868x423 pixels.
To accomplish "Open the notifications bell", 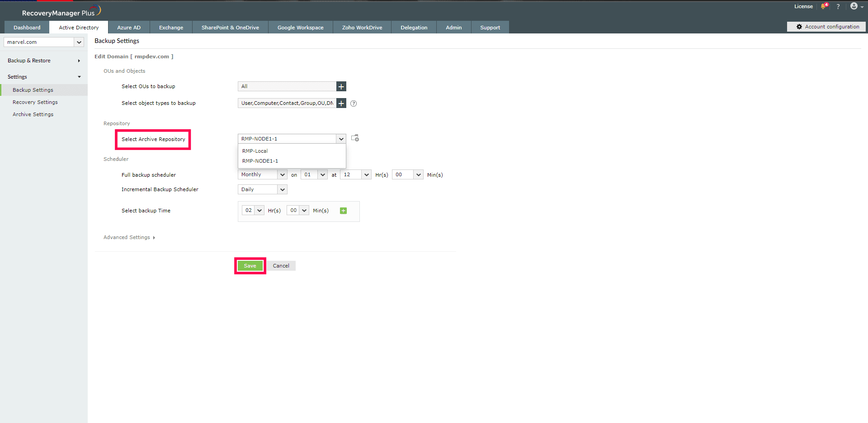I will click(824, 6).
